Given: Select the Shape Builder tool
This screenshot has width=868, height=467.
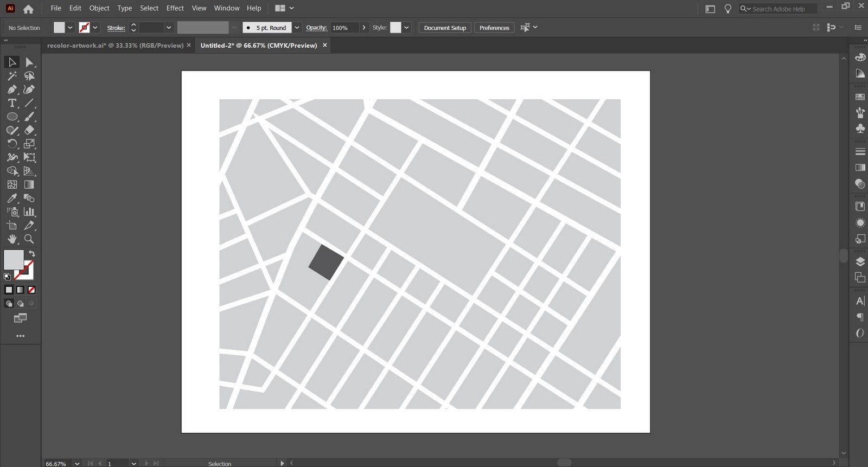Looking at the screenshot, I should pyautogui.click(x=12, y=171).
